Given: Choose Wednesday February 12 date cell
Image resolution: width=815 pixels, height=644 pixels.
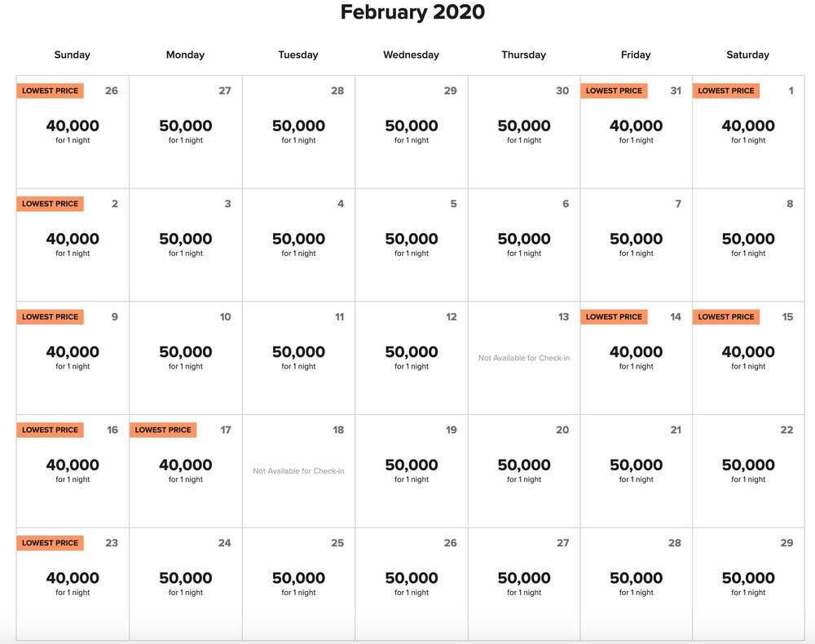Looking at the screenshot, I should (x=411, y=357).
